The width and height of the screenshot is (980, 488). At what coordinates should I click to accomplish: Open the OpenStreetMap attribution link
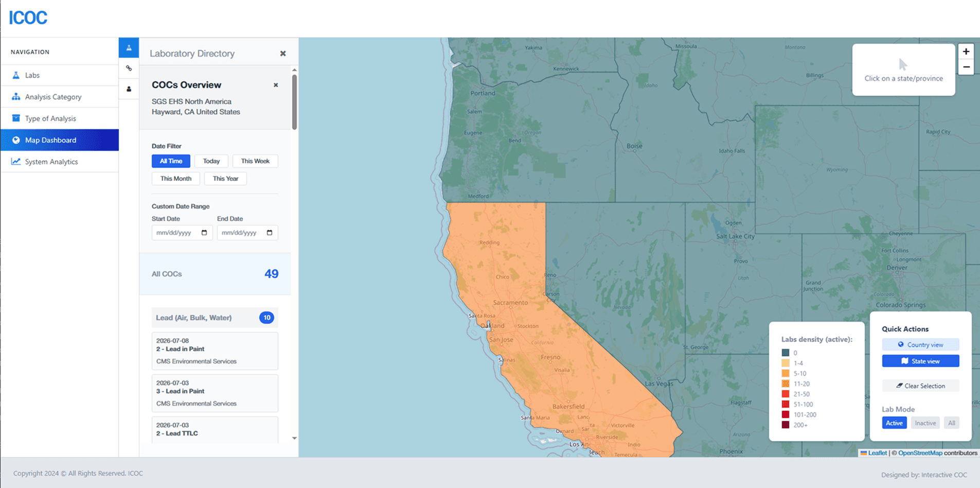tap(920, 453)
